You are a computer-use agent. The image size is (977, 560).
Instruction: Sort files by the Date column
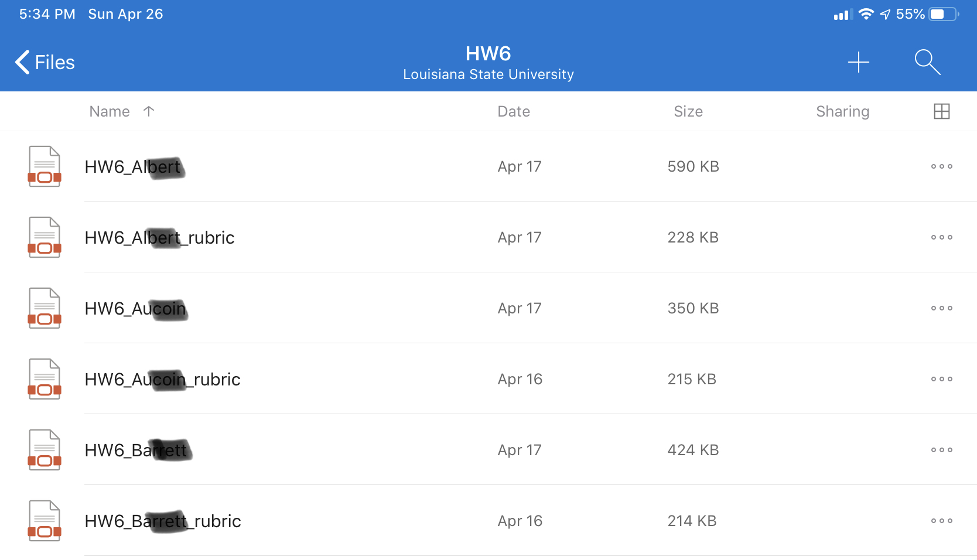[x=514, y=111]
